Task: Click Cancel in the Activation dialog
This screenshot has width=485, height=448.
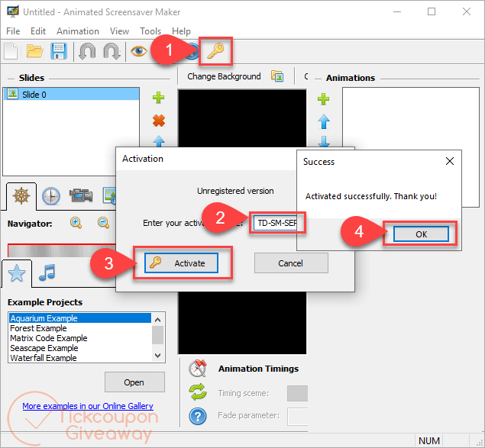Action: coord(291,263)
